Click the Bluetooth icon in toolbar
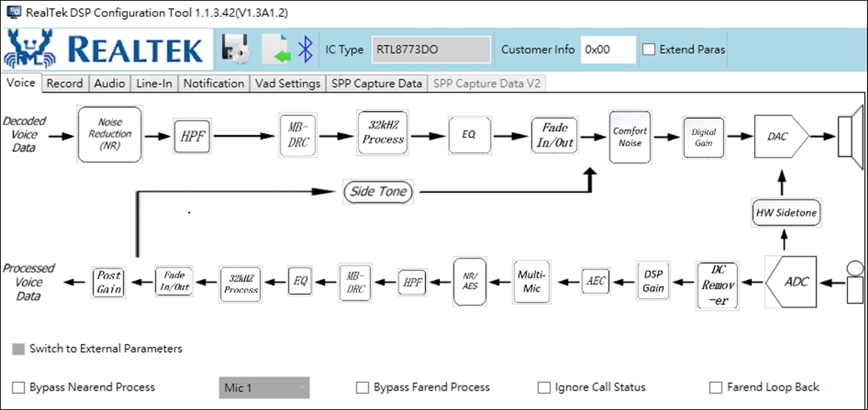 coord(305,49)
